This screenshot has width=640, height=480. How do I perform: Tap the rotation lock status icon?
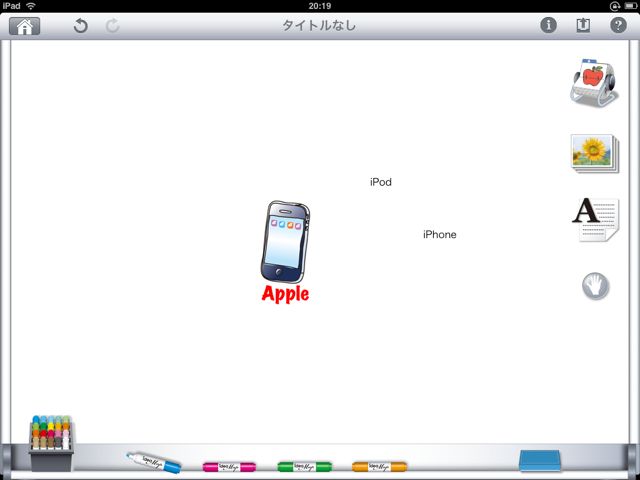615,6
